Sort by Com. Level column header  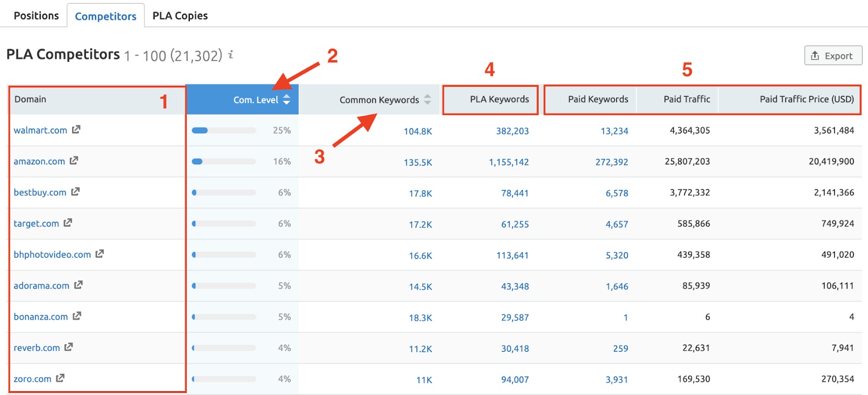(x=242, y=99)
